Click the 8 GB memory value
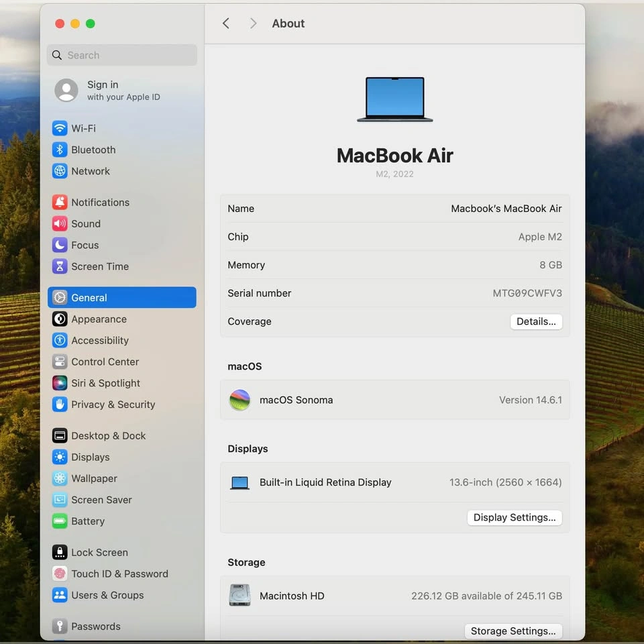 pos(550,265)
